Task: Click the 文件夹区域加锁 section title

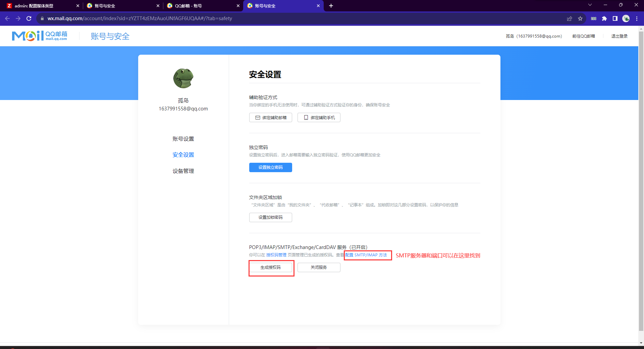Action: pyautogui.click(x=265, y=197)
